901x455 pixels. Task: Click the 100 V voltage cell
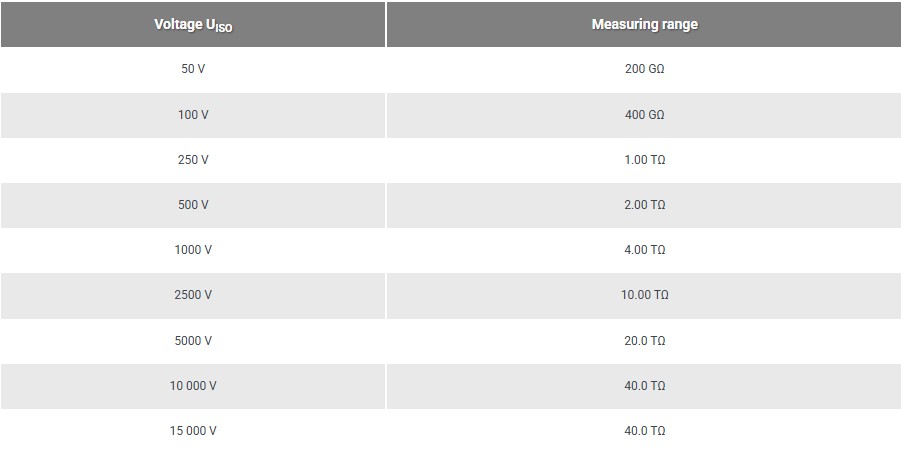193,115
